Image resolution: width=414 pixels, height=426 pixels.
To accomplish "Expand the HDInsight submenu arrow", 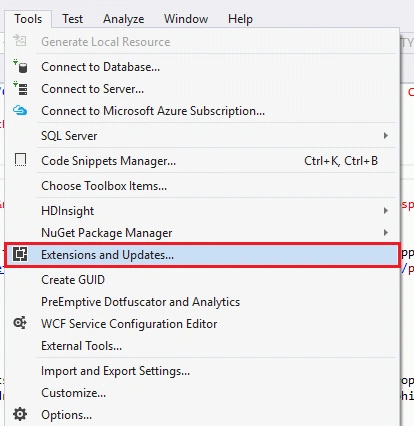I will click(x=386, y=211).
